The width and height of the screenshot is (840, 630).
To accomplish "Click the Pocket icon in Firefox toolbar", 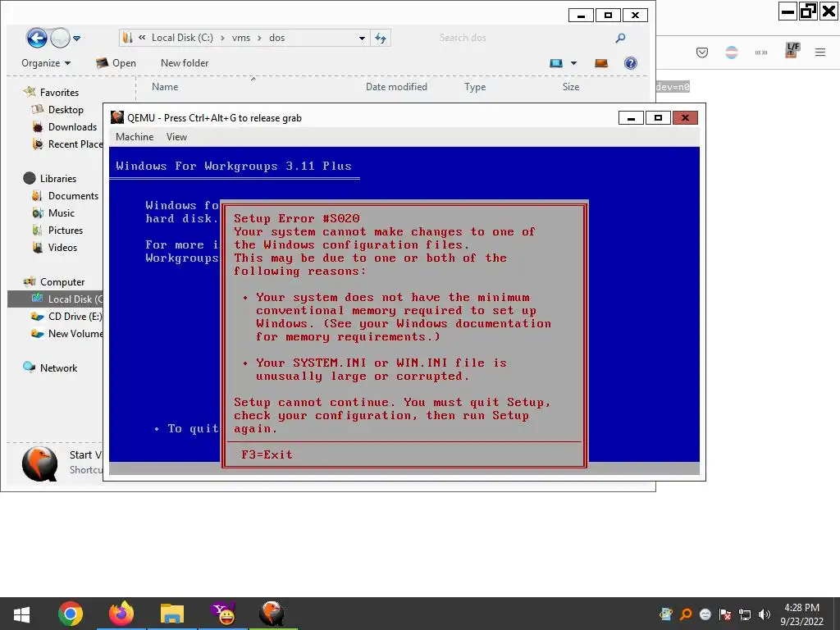I will tap(702, 52).
